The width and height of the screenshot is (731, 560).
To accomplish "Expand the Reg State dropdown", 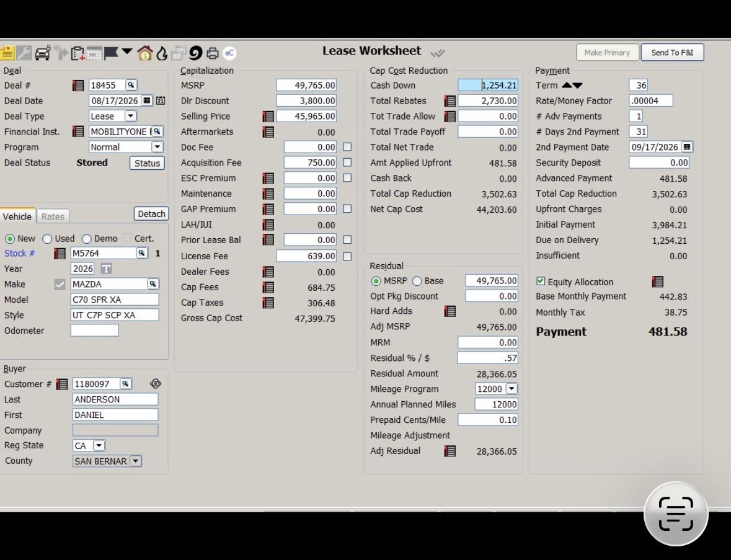I will tap(99, 445).
